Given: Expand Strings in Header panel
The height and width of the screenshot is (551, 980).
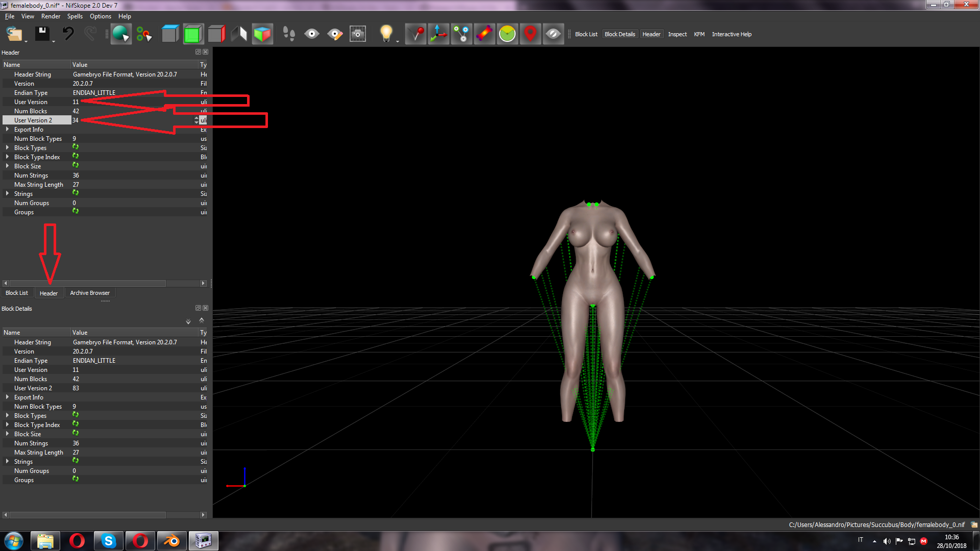Looking at the screenshot, I should pyautogui.click(x=7, y=194).
